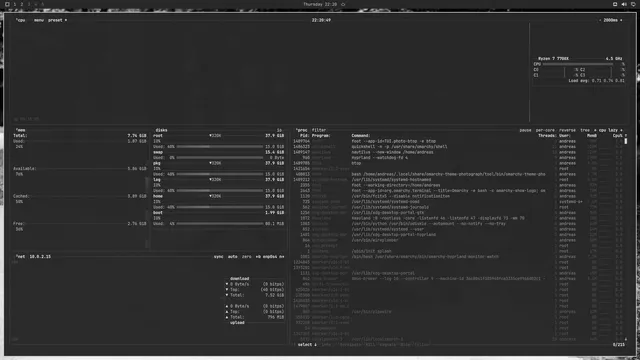
Task: Toggle io mode in disks box
Action: click(x=279, y=130)
